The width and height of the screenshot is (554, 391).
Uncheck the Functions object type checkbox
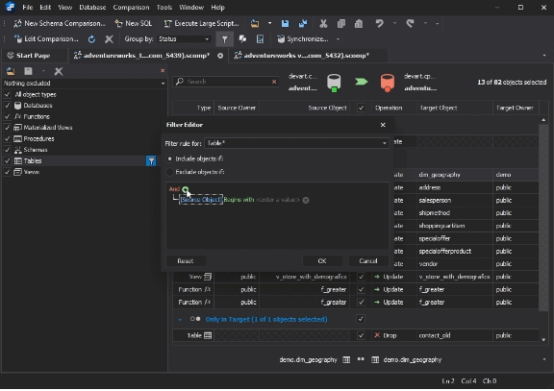[7, 117]
